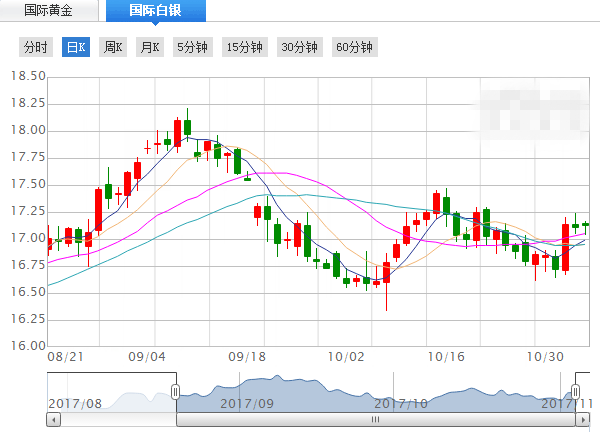Set interval to 60分钟
Screen dimensions: 600x433
(354, 47)
